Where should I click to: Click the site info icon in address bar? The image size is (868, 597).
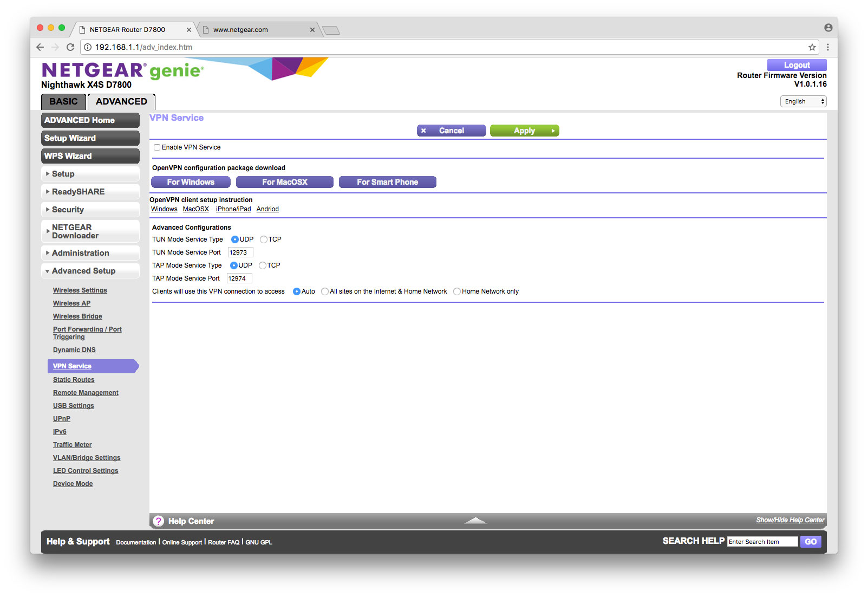(88, 47)
